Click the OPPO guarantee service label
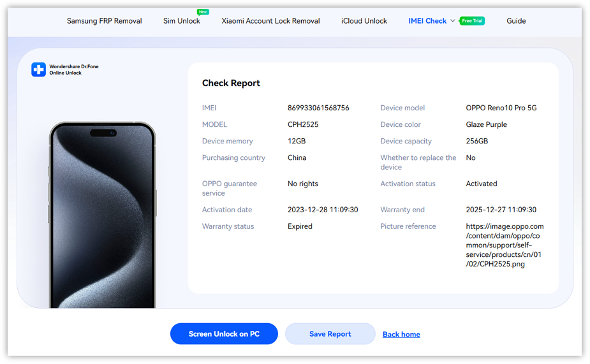Screen dimensions: 590x364 (230, 188)
